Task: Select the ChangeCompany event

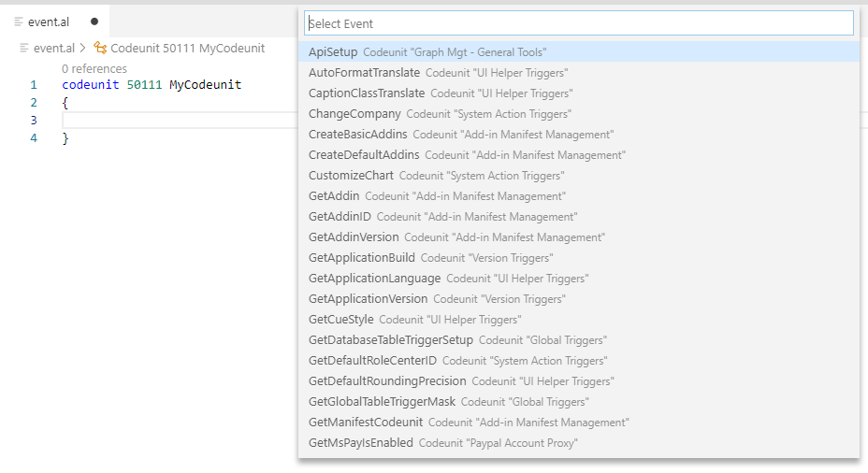Action: coord(578,113)
